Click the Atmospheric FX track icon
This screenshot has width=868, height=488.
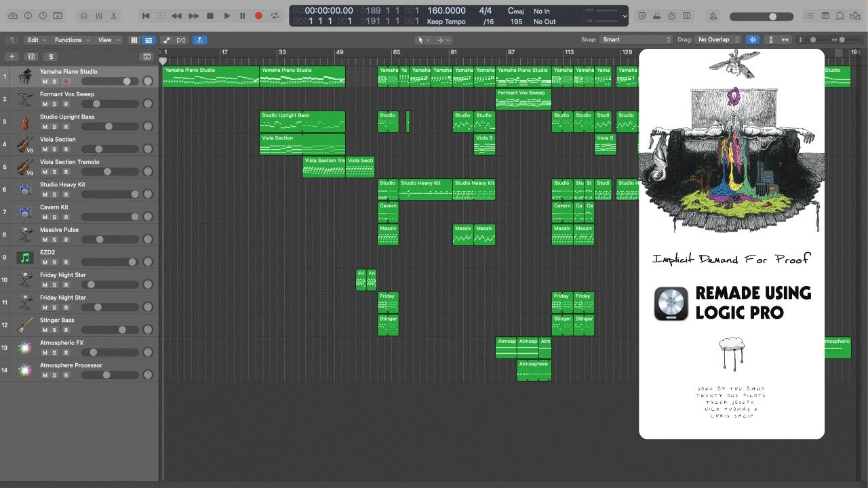25,348
